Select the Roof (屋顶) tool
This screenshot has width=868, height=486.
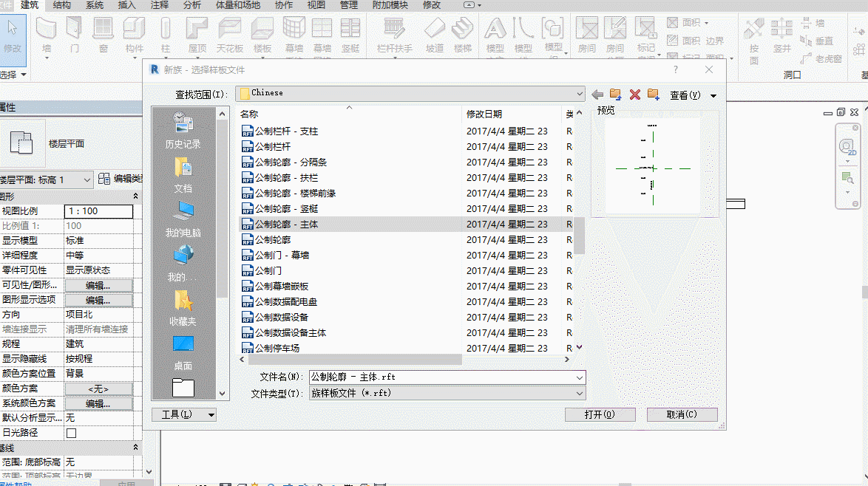[x=197, y=34]
